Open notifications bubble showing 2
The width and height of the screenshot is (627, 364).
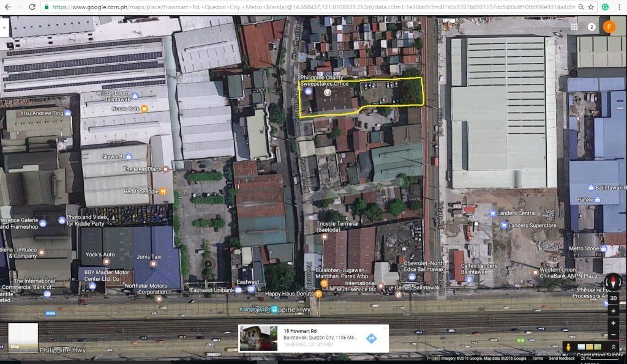[591, 26]
